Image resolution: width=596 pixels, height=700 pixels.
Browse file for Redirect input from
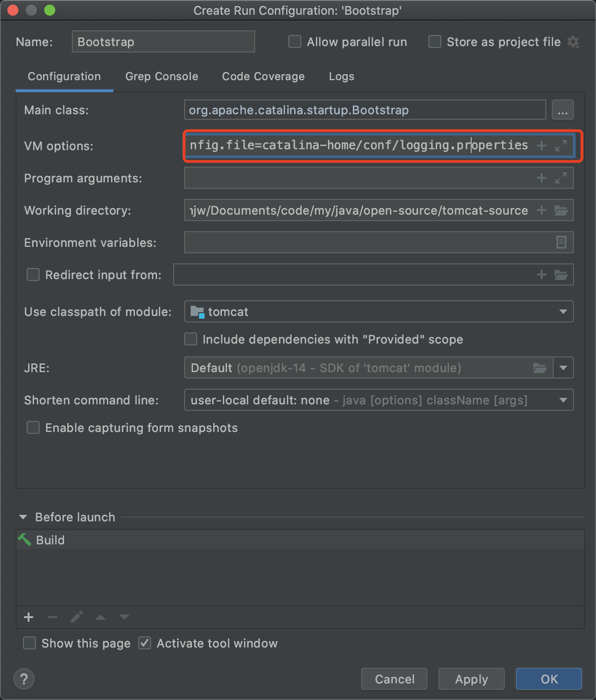click(561, 275)
